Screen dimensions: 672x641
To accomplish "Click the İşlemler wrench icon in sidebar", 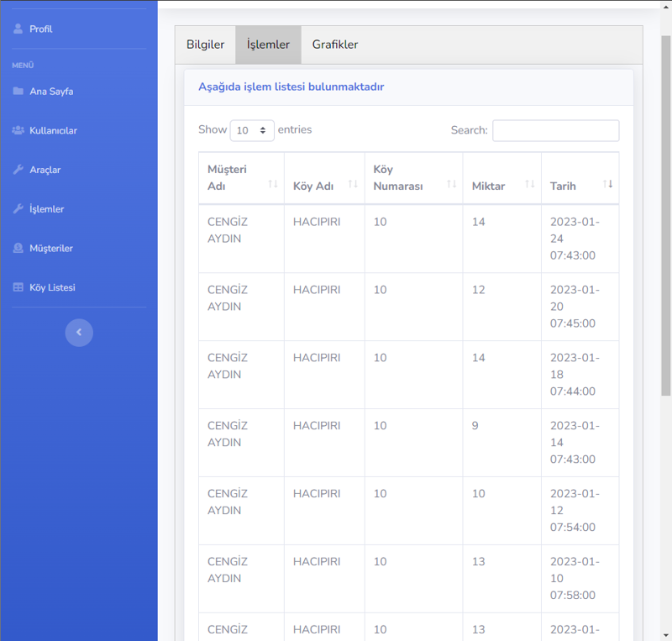I will click(x=18, y=209).
